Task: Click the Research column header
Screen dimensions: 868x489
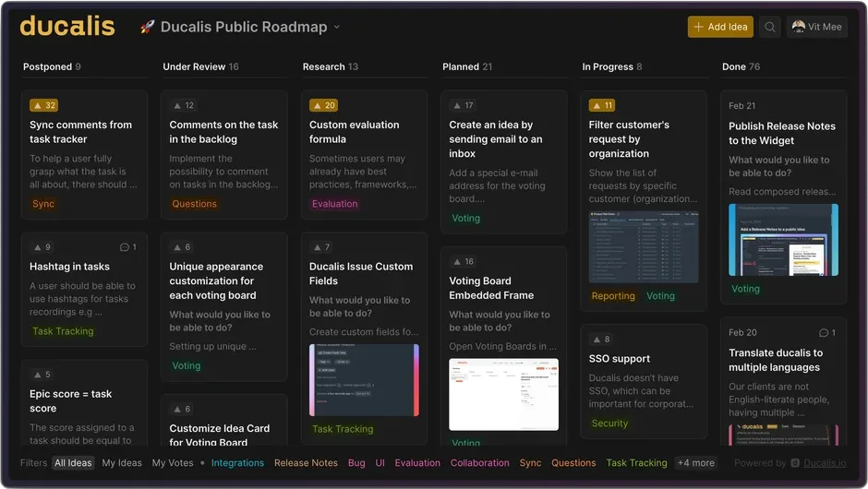Action: [330, 67]
